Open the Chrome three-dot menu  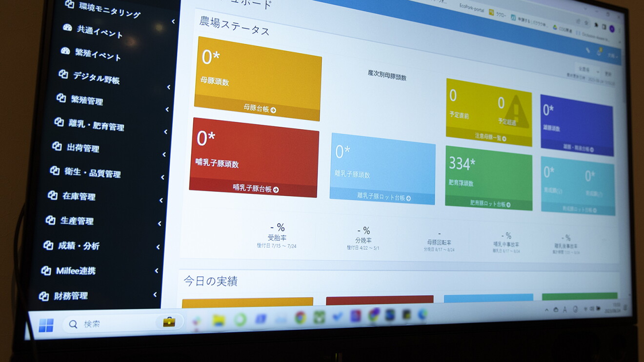[x=619, y=31]
